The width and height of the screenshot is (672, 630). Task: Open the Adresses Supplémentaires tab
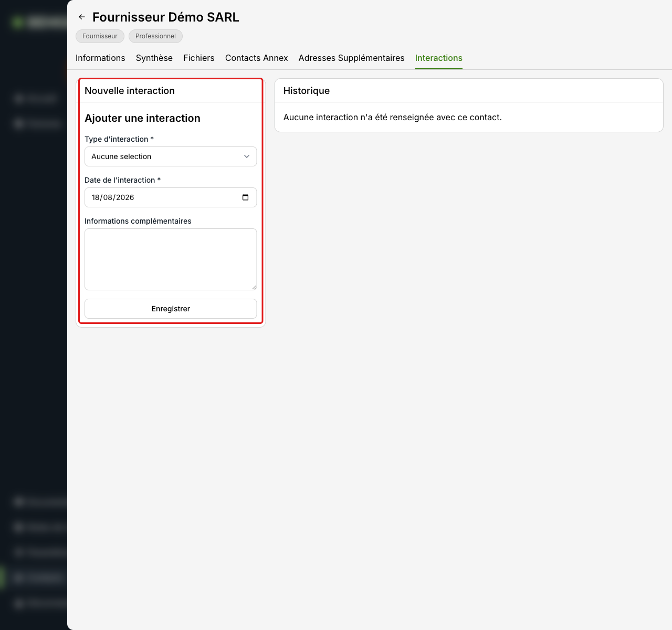tap(352, 58)
